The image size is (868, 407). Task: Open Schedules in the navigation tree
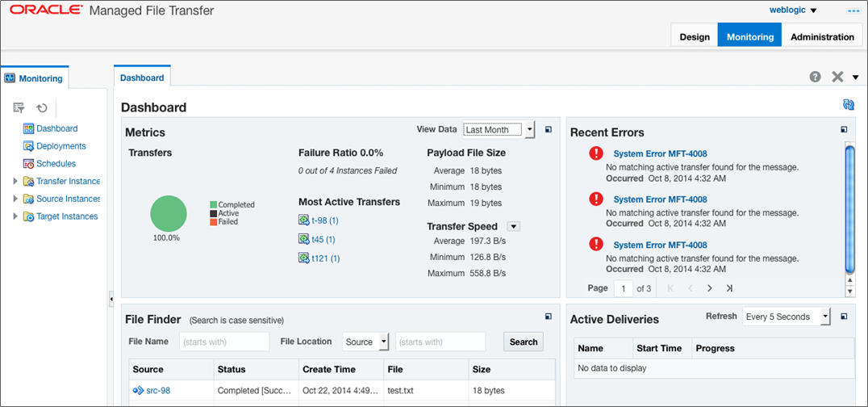pyautogui.click(x=56, y=164)
